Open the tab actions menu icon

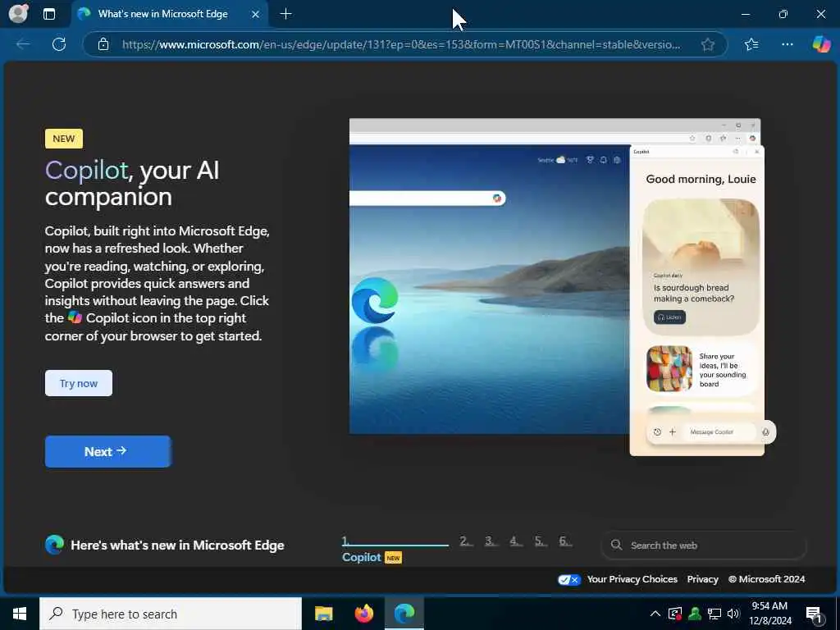click(x=48, y=14)
